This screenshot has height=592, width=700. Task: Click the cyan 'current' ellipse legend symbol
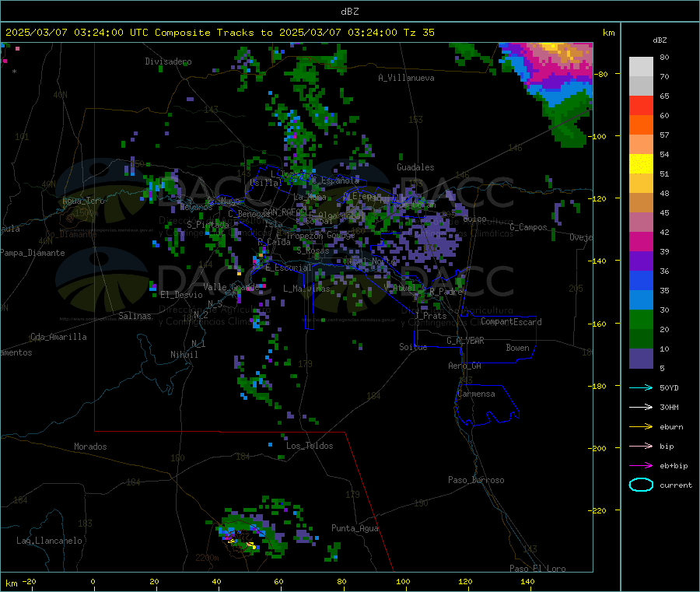tap(641, 485)
